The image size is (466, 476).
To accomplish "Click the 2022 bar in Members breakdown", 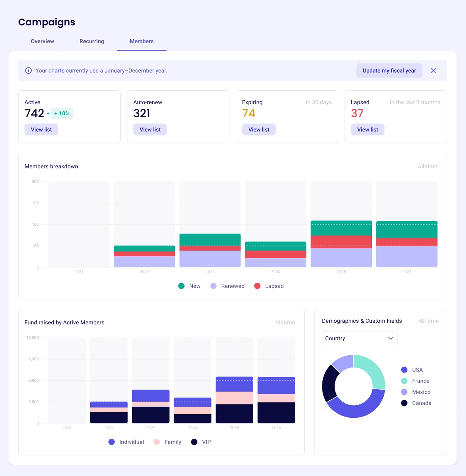I will point(144,256).
